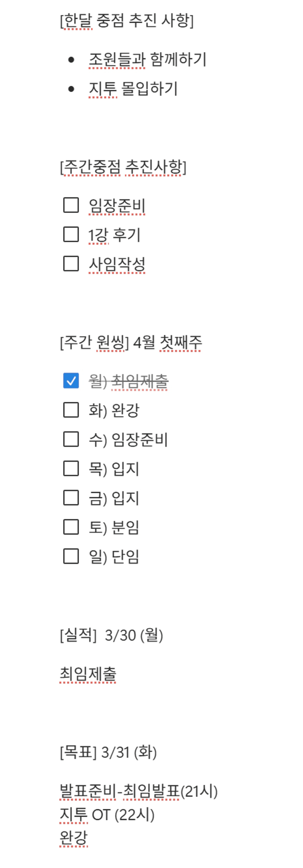This screenshot has height=868, width=303.
Task: Click the 발표준비-최임발표(21시) line
Action: pyautogui.click(x=138, y=791)
